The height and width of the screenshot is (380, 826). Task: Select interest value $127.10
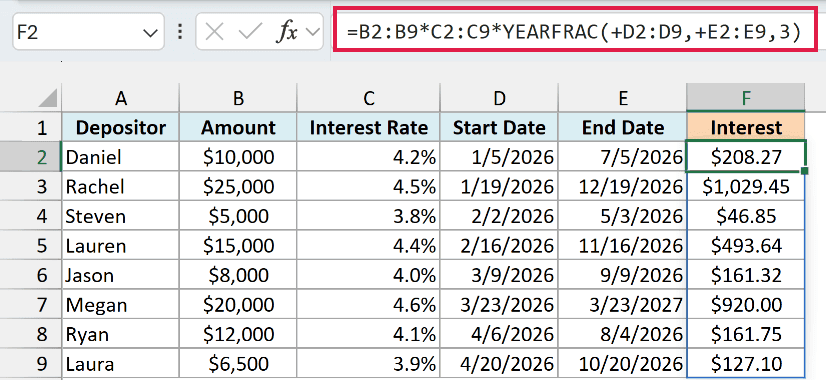[745, 363]
